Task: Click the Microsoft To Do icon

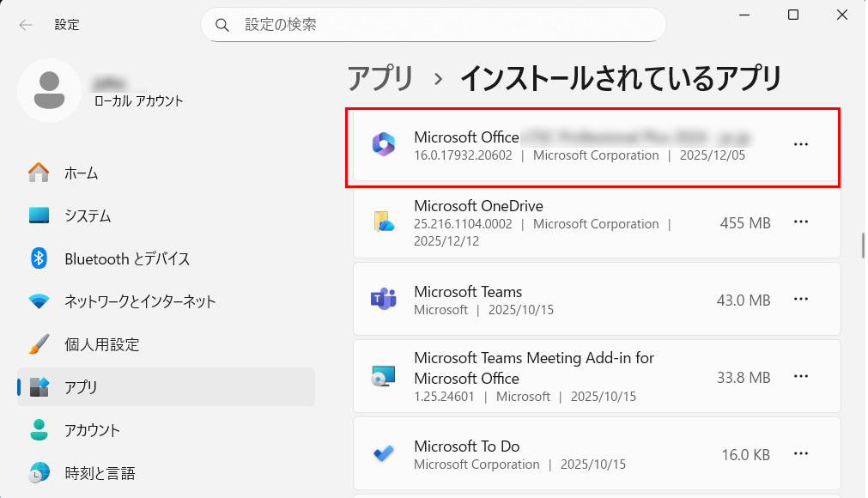Action: click(x=383, y=454)
